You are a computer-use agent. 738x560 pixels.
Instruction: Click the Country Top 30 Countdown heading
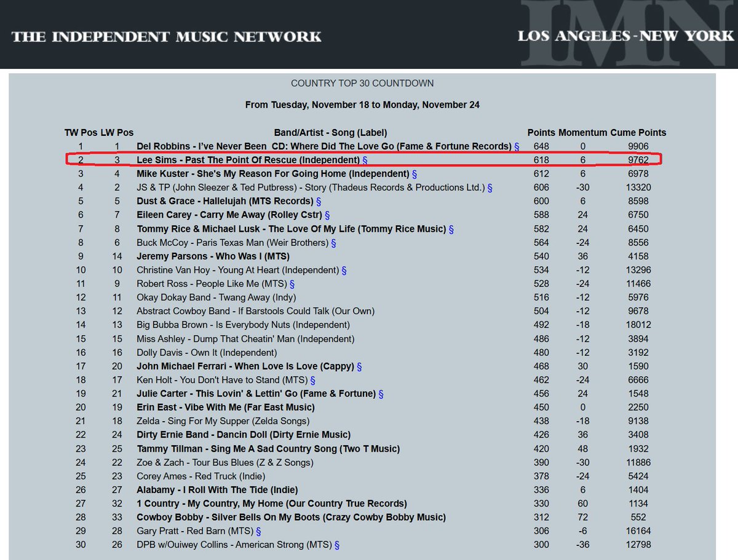362,83
